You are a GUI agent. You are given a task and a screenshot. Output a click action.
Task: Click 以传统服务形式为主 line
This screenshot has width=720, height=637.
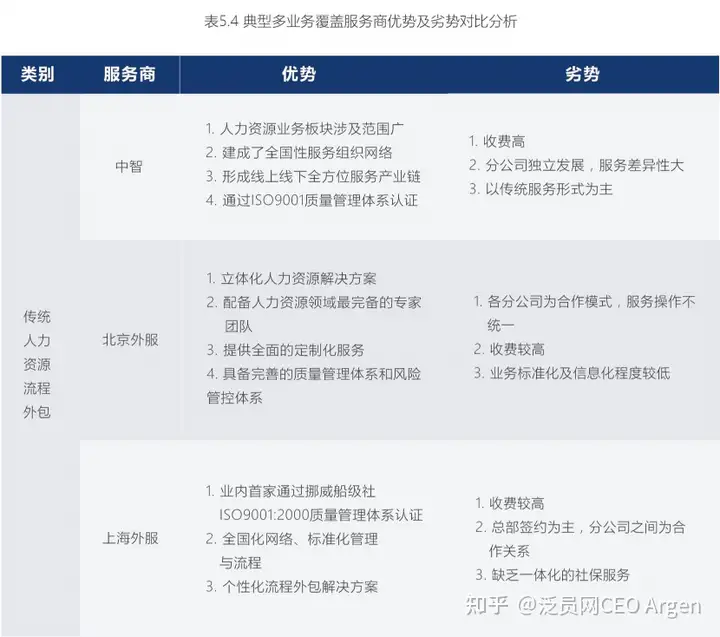pos(541,189)
